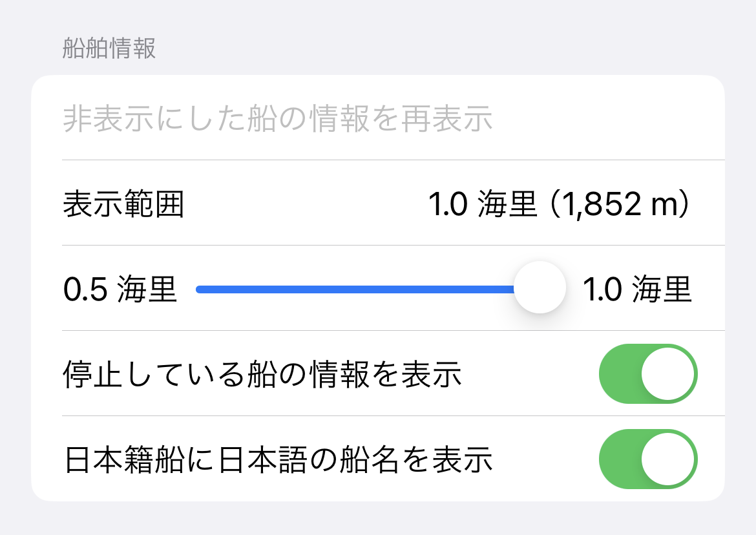Click the blue filled slider track
Image resolution: width=756 pixels, height=535 pixels.
[x=355, y=289]
